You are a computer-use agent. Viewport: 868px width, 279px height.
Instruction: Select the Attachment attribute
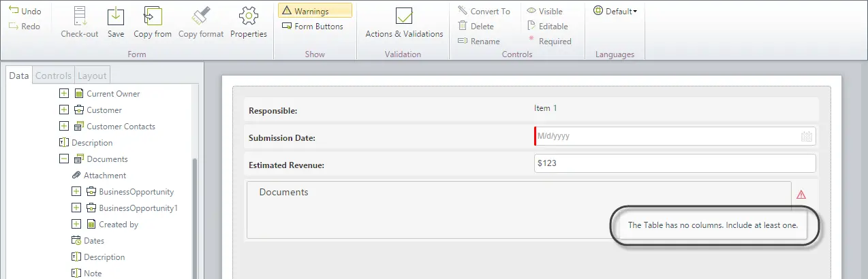(105, 175)
